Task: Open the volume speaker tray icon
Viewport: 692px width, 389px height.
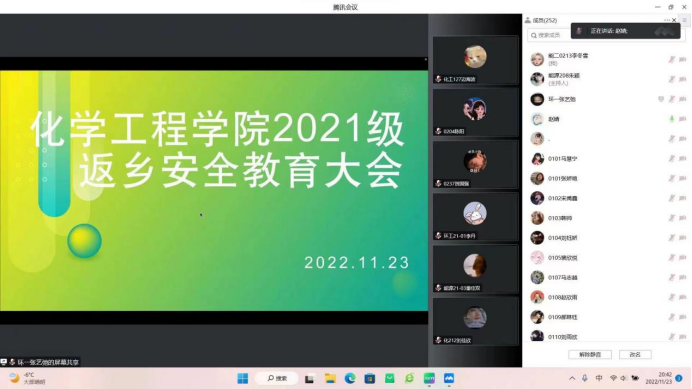Action: tap(623, 378)
